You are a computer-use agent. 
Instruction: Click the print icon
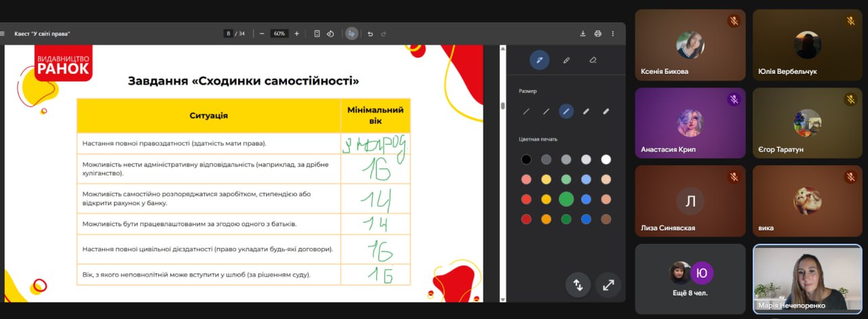597,34
